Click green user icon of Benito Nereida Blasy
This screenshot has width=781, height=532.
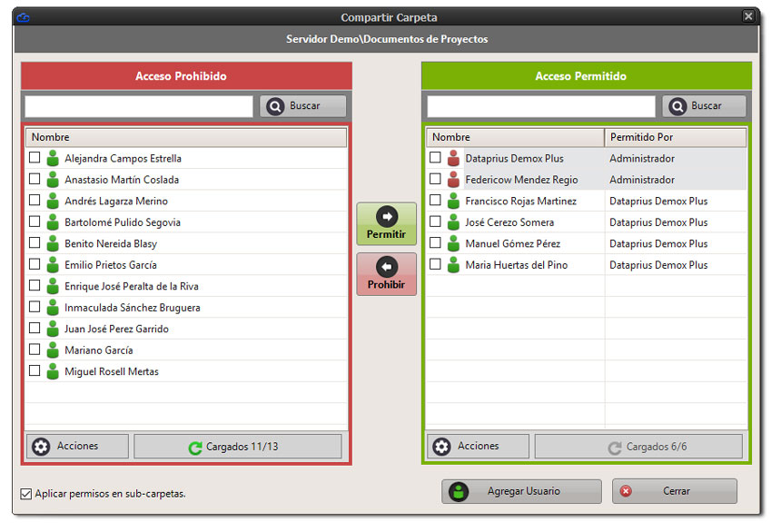53,243
